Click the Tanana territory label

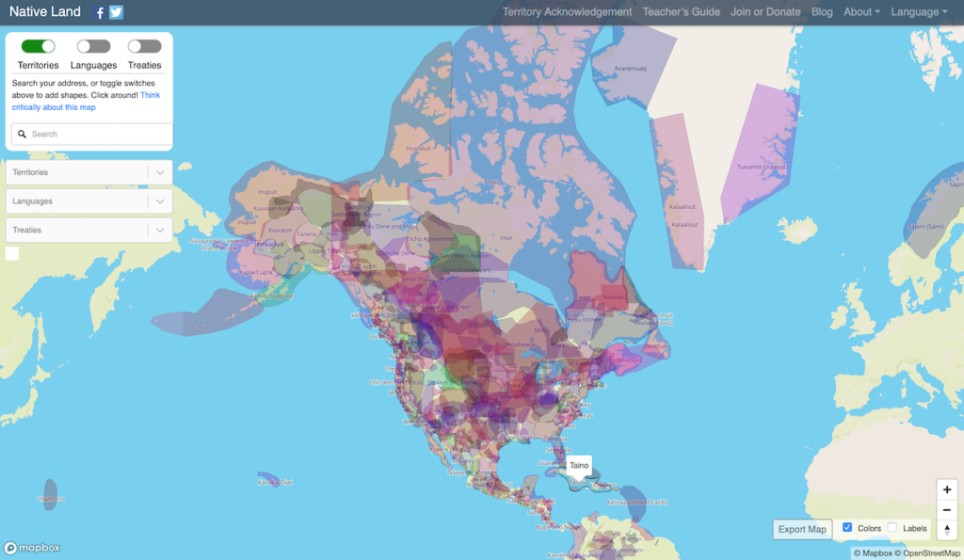tap(306, 233)
